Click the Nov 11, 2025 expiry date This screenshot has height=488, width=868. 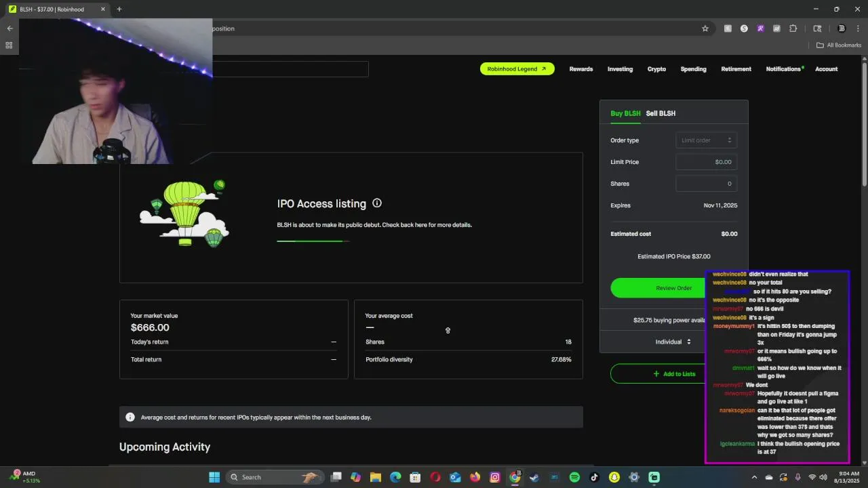click(x=720, y=205)
